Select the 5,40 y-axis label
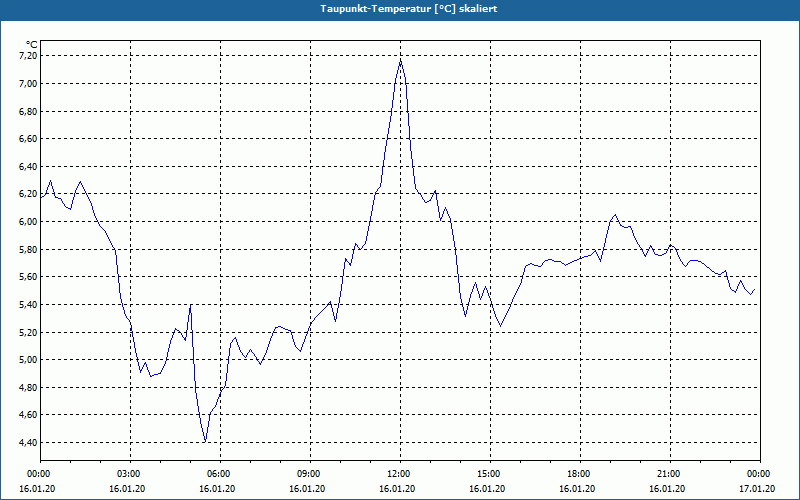The height and width of the screenshot is (500, 800). pos(28,305)
